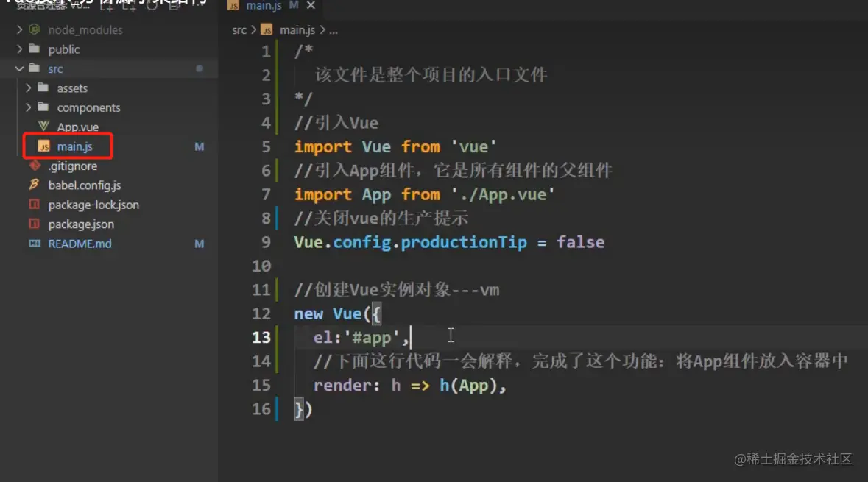
Task: Click the "render: h => h(App)," line
Action: (409, 385)
